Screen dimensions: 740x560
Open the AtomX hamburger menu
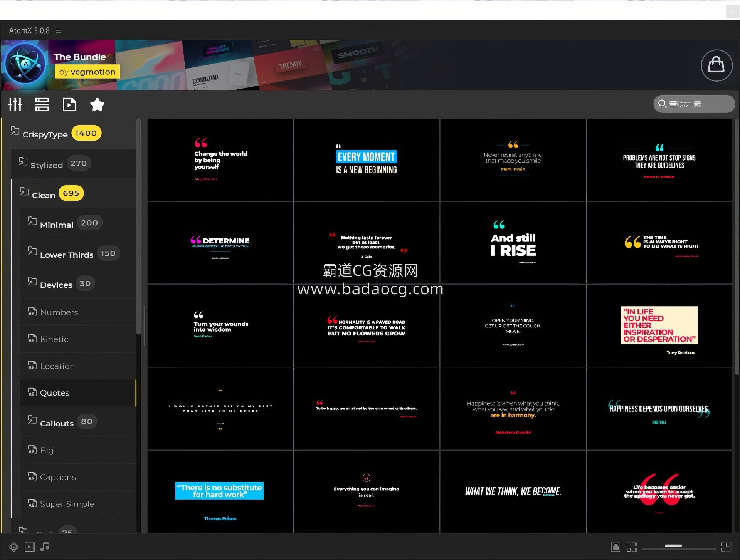59,31
